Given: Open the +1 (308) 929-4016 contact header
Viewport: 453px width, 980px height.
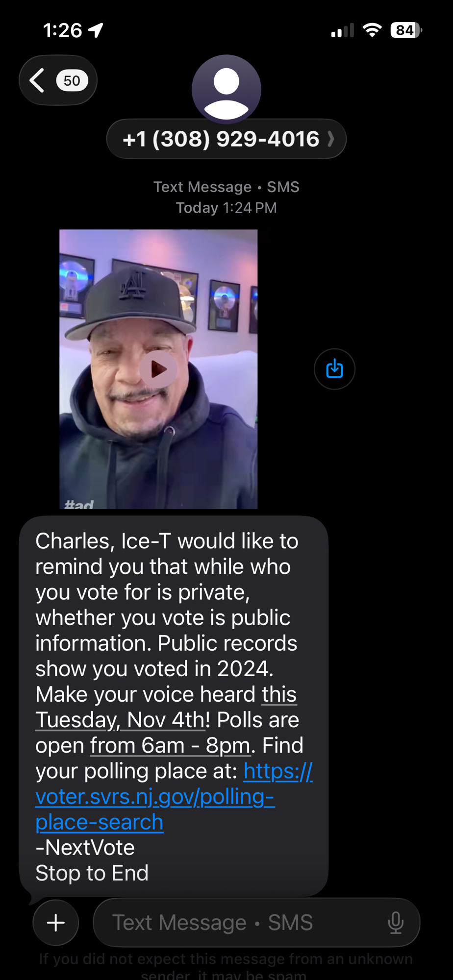Looking at the screenshot, I should [x=226, y=139].
